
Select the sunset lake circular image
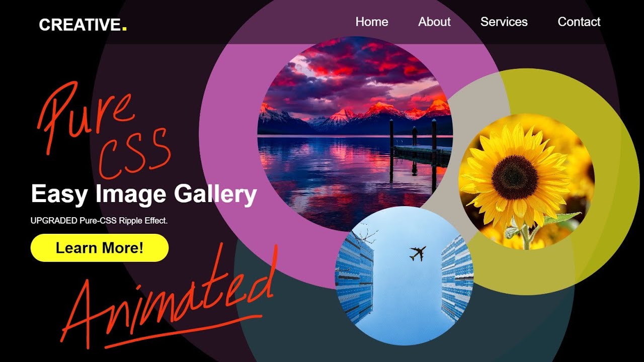point(355,134)
